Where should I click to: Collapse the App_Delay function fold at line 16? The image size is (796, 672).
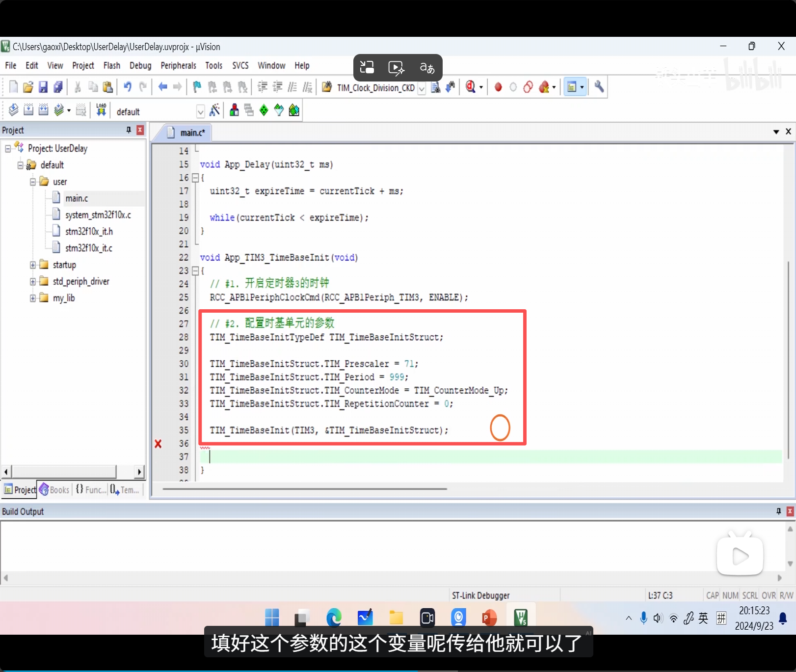pos(195,178)
